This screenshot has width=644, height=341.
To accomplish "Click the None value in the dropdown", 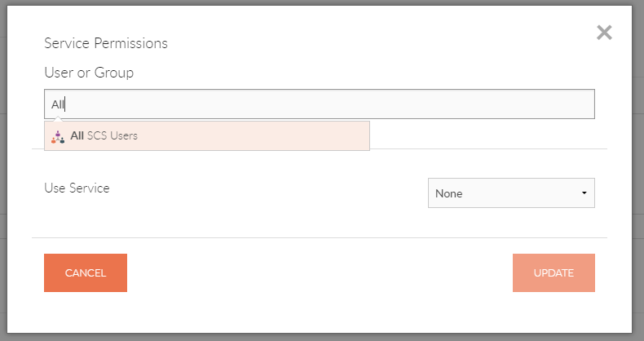I will 449,194.
